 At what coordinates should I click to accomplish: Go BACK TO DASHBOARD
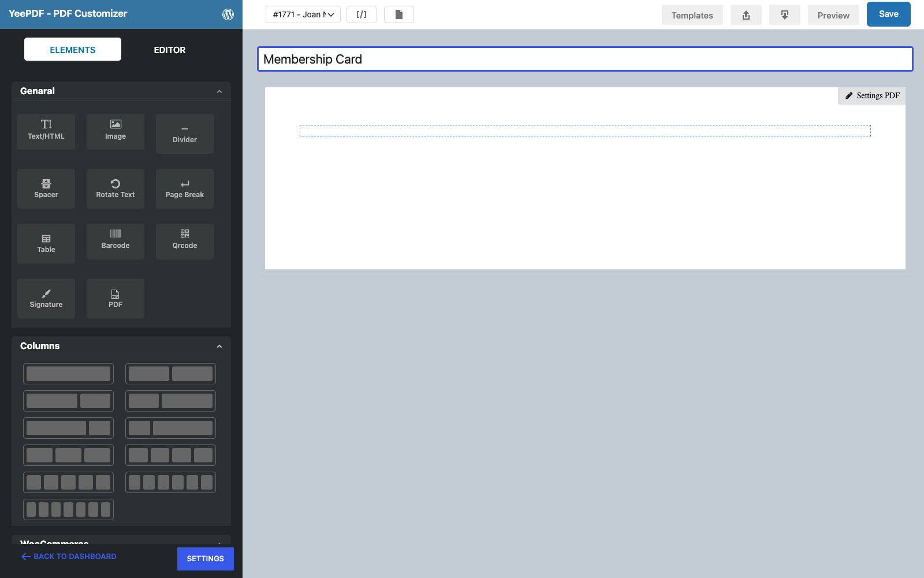[x=69, y=557]
